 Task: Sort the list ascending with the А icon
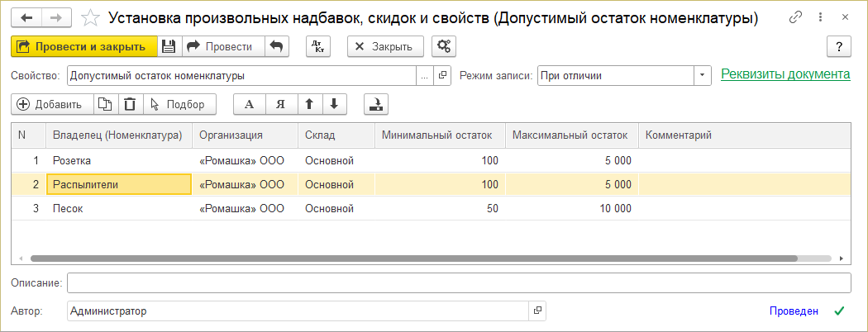coord(250,104)
